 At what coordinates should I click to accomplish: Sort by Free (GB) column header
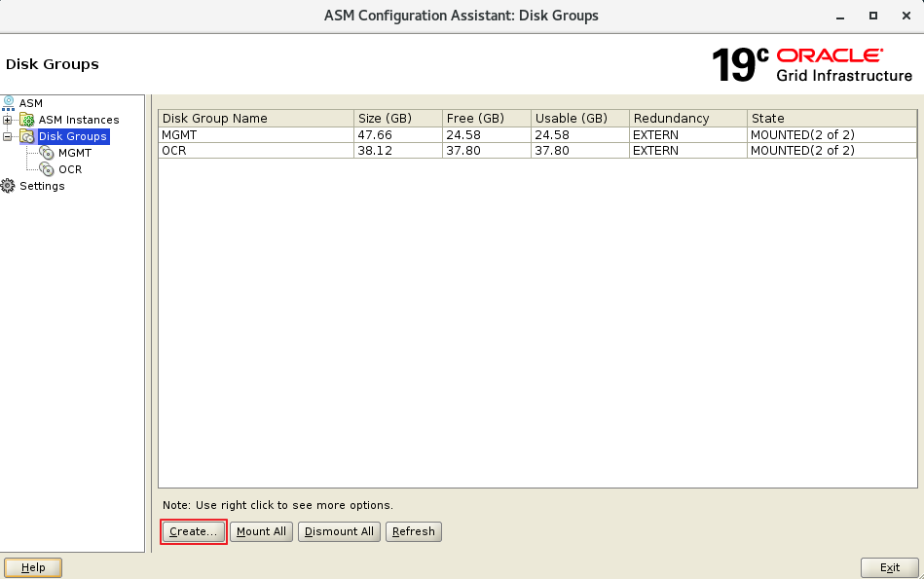coord(486,118)
